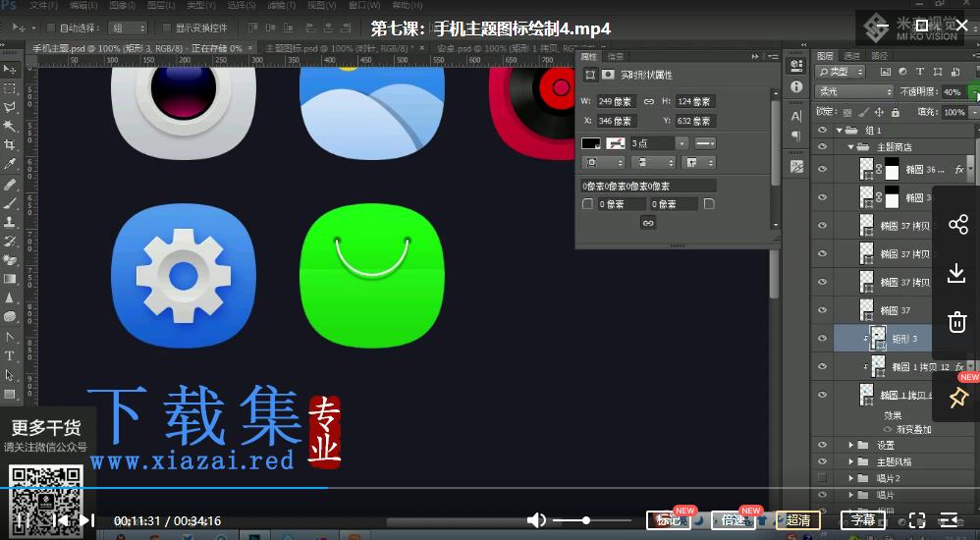Image resolution: width=980 pixels, height=540 pixels.
Task: Click the lock position icon
Action: click(879, 113)
